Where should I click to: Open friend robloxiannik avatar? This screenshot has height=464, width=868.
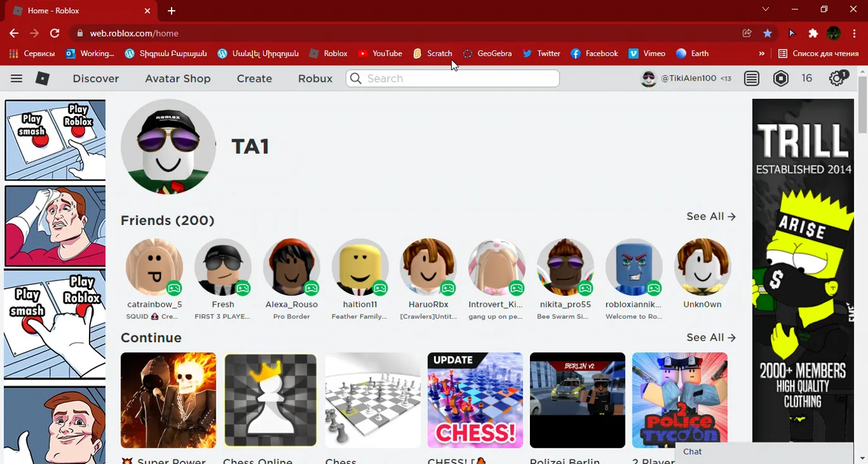coord(634,267)
